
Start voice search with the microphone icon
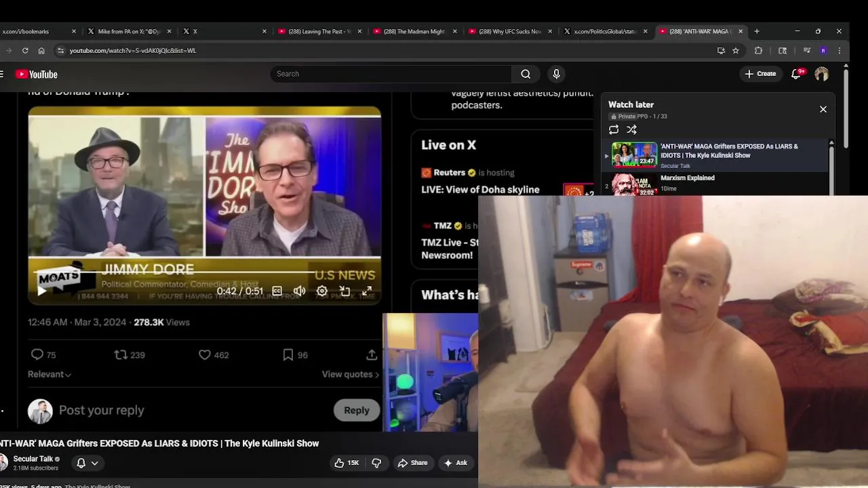(556, 74)
